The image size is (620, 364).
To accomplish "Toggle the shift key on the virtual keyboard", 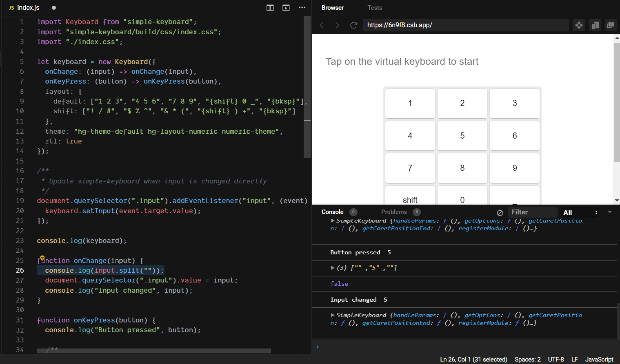I will tap(410, 200).
